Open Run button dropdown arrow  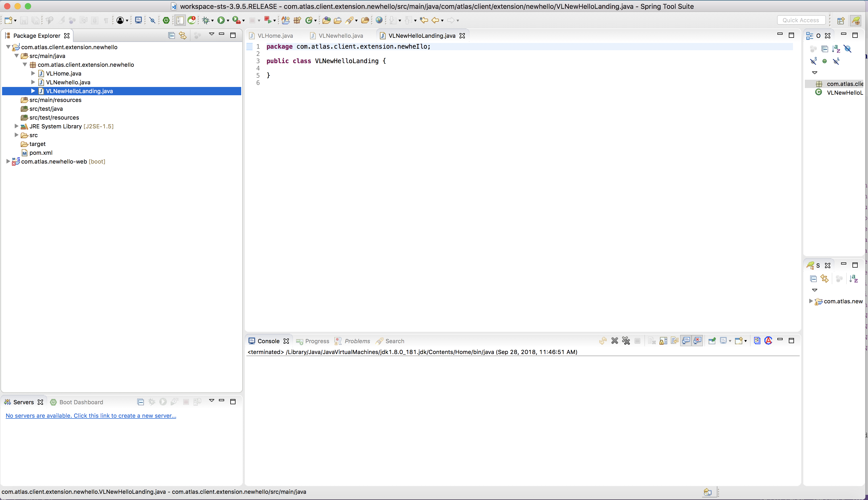click(x=228, y=21)
